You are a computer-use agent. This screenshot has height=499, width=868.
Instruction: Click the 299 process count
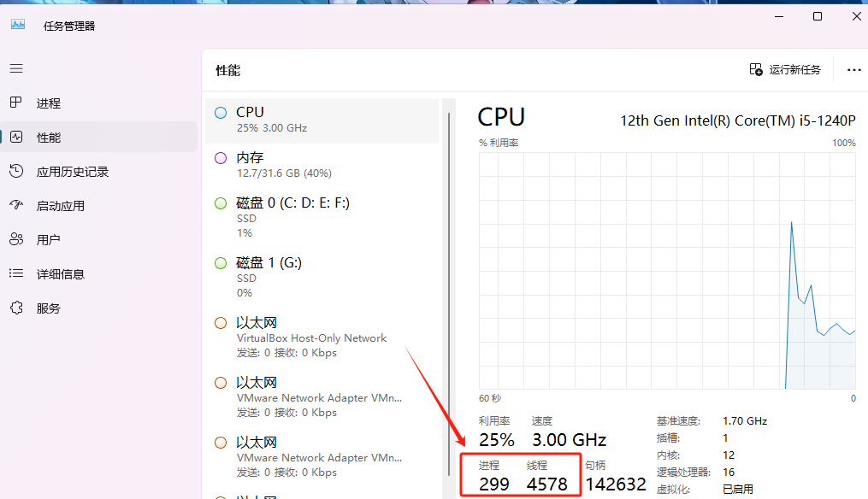point(493,484)
